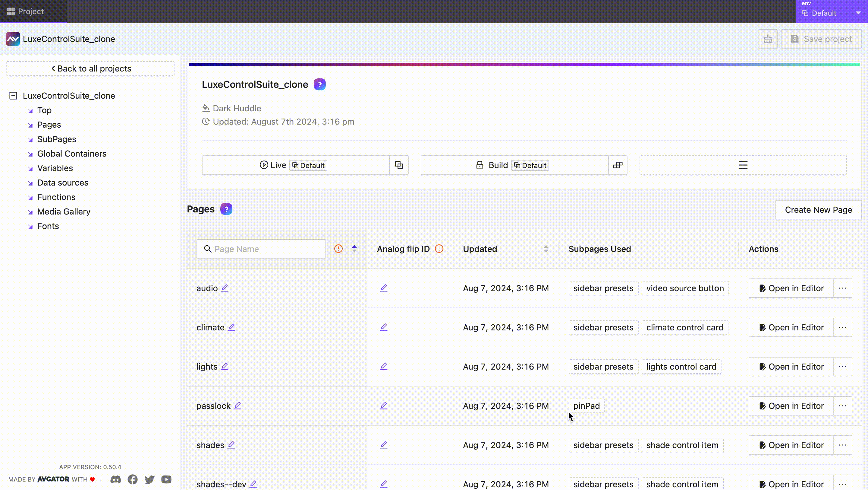Click the broom cleanup icon beside Save project
The height and width of the screenshot is (490, 868).
point(768,39)
